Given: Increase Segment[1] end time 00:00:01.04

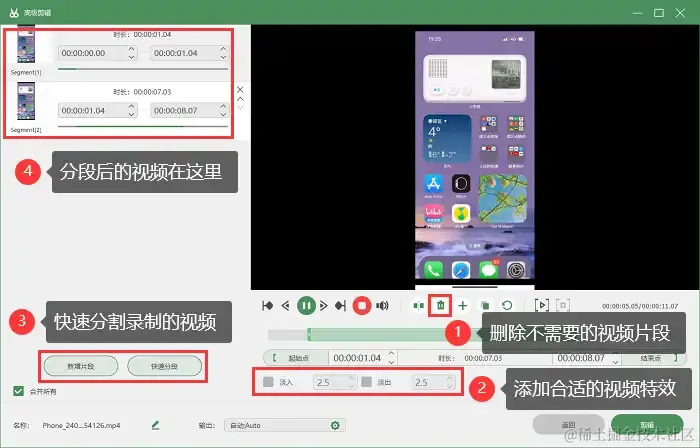Looking at the screenshot, I should click(x=223, y=49).
